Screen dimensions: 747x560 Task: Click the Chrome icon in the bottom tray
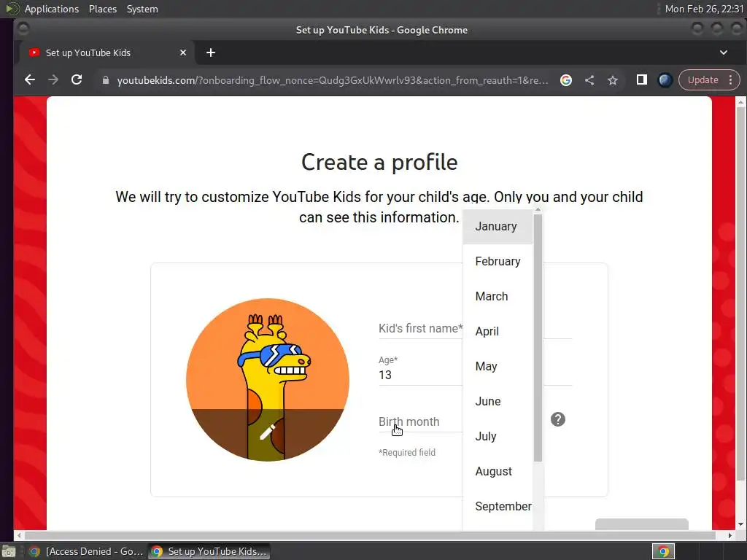[x=663, y=551]
